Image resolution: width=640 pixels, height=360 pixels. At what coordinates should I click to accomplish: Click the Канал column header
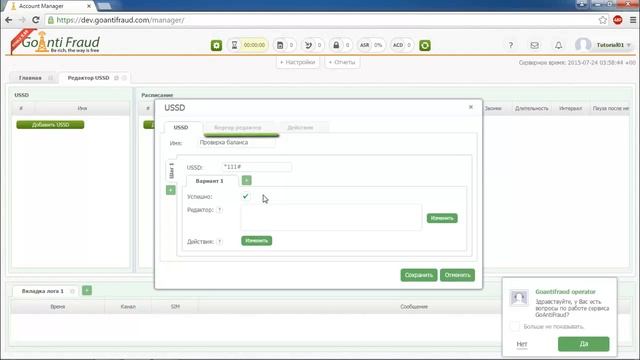point(128,307)
